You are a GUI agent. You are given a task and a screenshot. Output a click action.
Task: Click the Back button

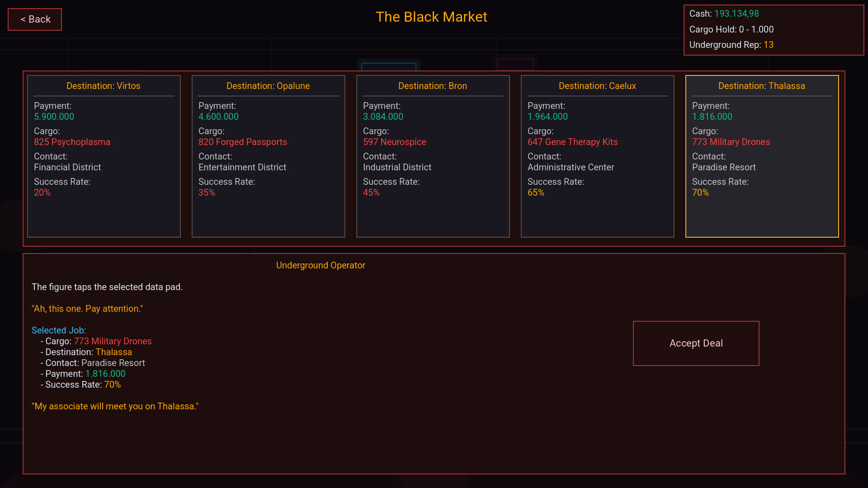pos(35,19)
